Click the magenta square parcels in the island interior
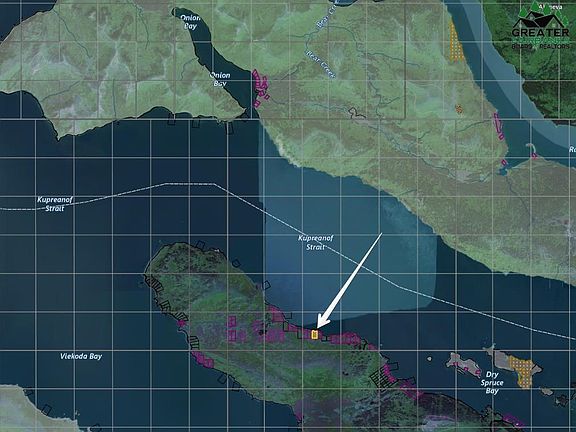This screenshot has width=576, height=432. pyautogui.click(x=236, y=330)
